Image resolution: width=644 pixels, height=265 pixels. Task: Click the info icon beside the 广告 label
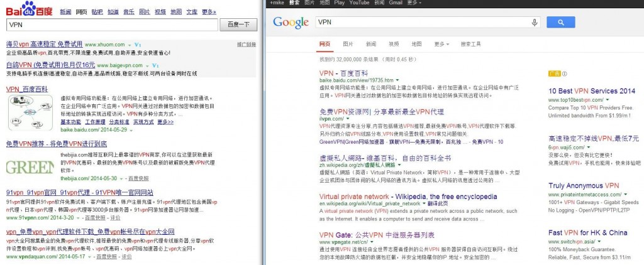564,74
